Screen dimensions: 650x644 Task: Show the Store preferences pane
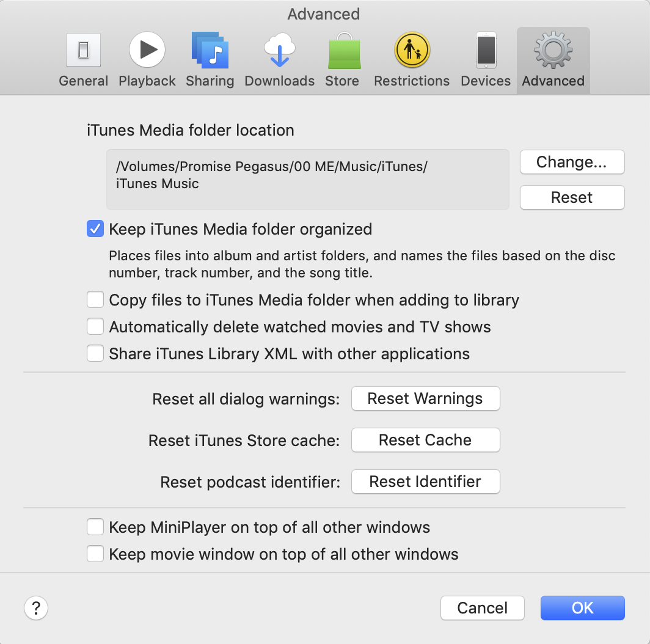point(342,60)
